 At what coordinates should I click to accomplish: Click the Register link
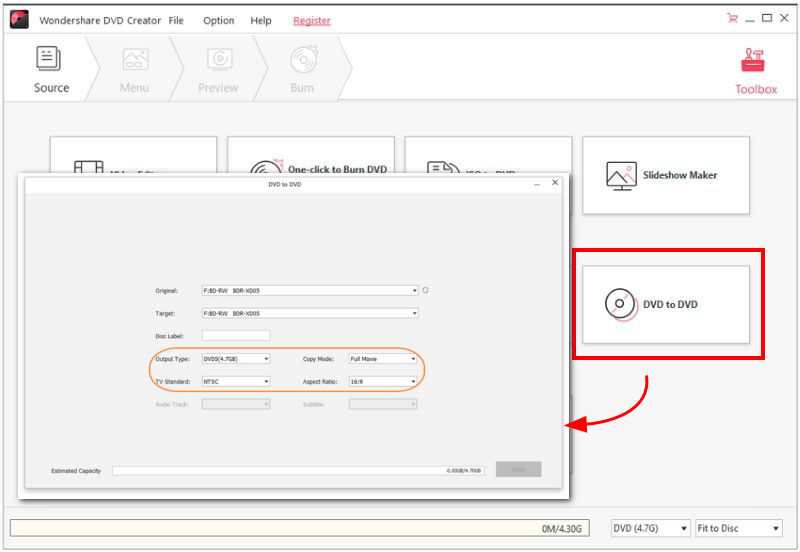click(x=312, y=20)
